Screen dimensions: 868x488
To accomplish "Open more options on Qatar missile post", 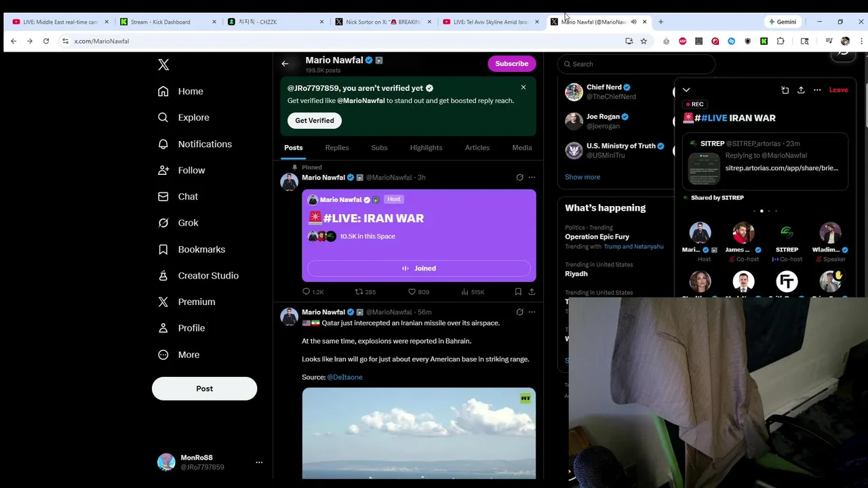I will [532, 312].
